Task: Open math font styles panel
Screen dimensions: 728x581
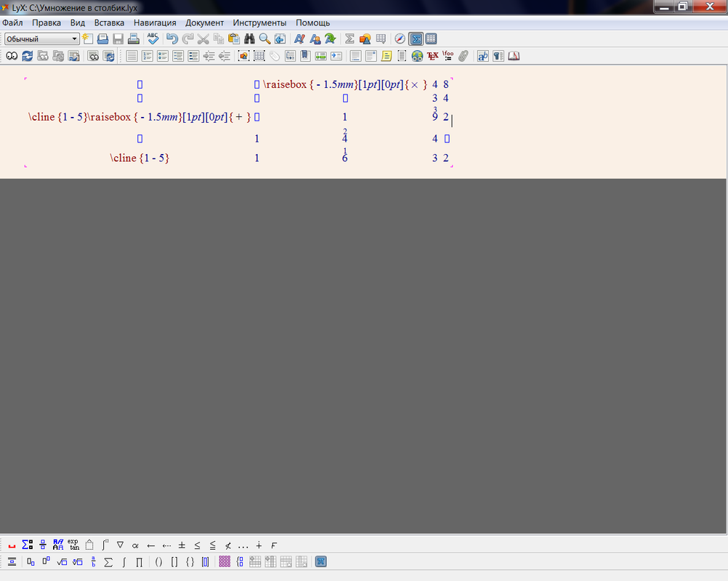Action: coord(58,545)
